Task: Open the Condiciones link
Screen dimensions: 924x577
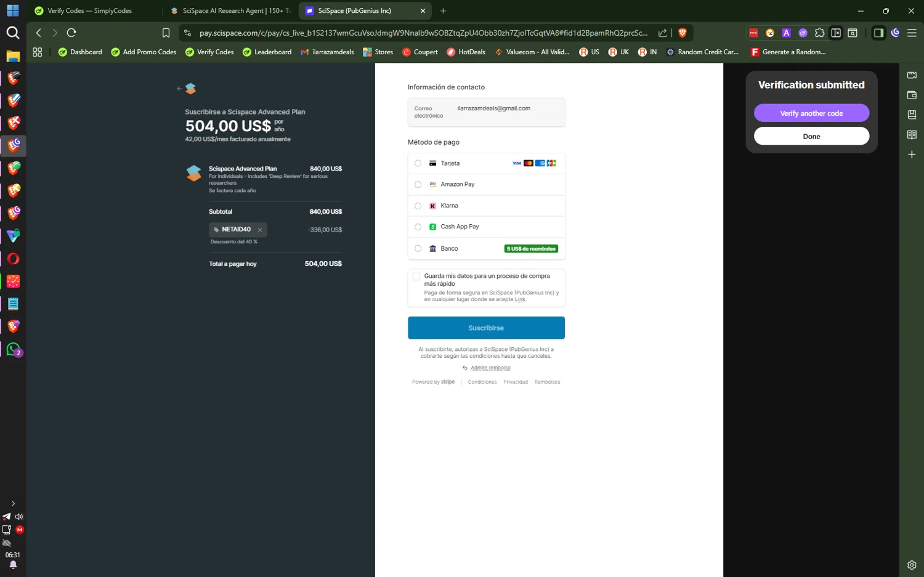Action: pyautogui.click(x=482, y=382)
